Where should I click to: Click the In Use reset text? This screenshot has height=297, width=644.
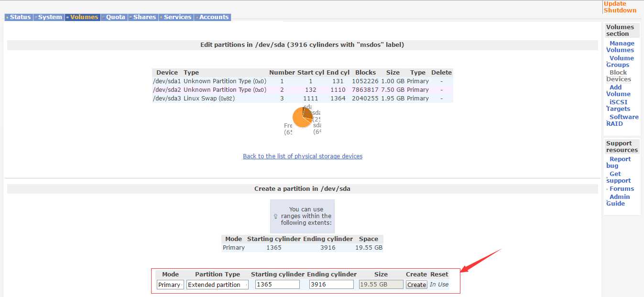click(x=439, y=285)
